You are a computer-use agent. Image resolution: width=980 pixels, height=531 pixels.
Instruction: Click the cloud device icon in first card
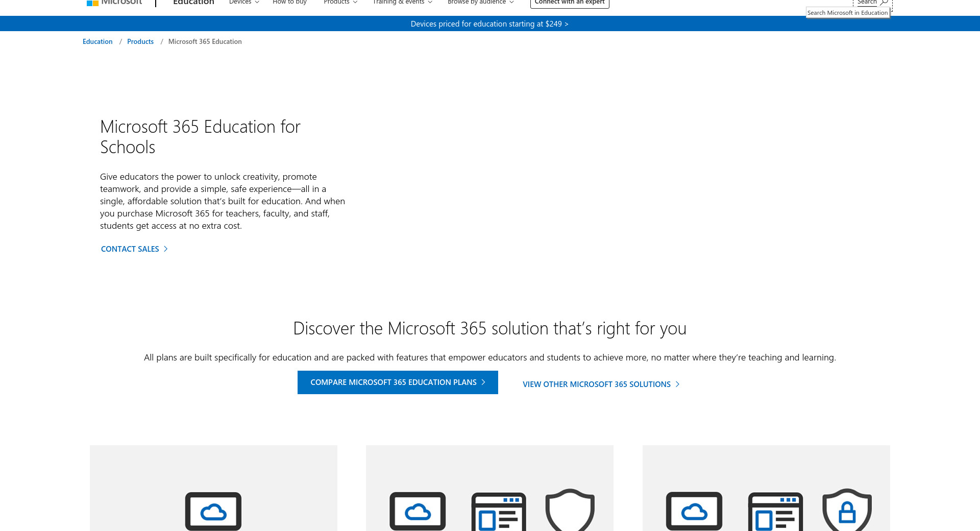click(x=213, y=511)
